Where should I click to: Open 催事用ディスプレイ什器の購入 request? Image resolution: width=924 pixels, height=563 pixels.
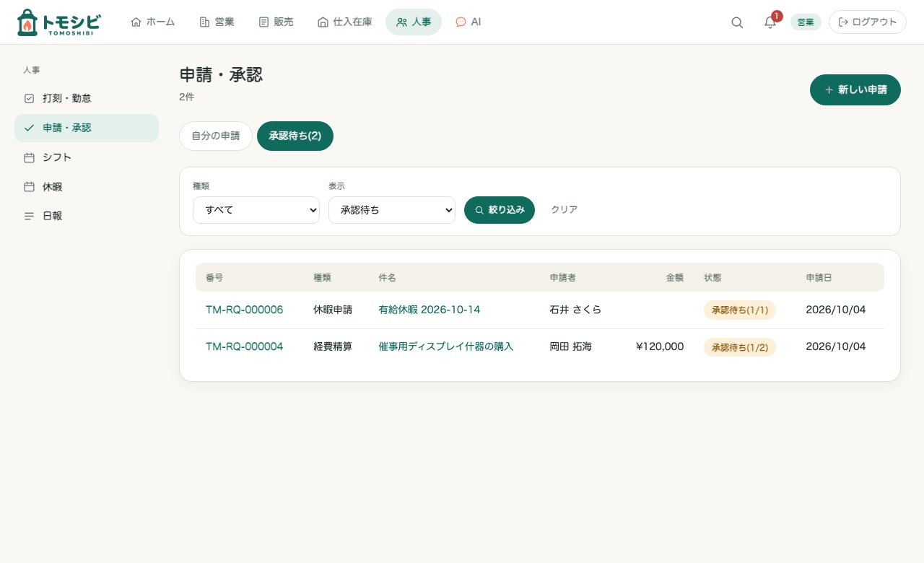[x=446, y=346]
